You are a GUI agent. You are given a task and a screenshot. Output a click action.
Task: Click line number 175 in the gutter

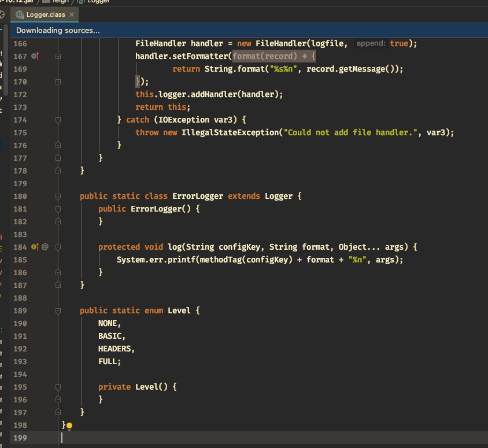(x=20, y=133)
